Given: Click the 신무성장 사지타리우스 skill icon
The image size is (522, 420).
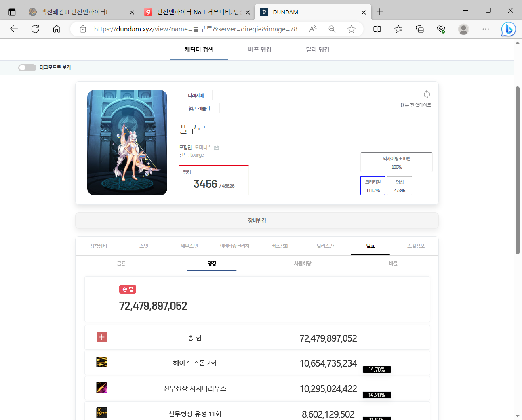Looking at the screenshot, I should click(102, 388).
